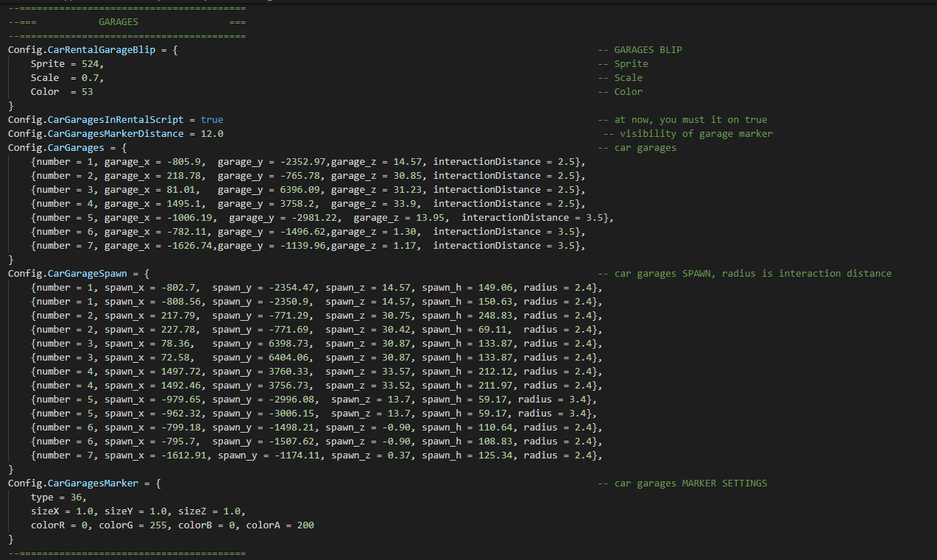This screenshot has height=560, width=937.
Task: Click the '-- Scale' comment
Action: click(620, 77)
